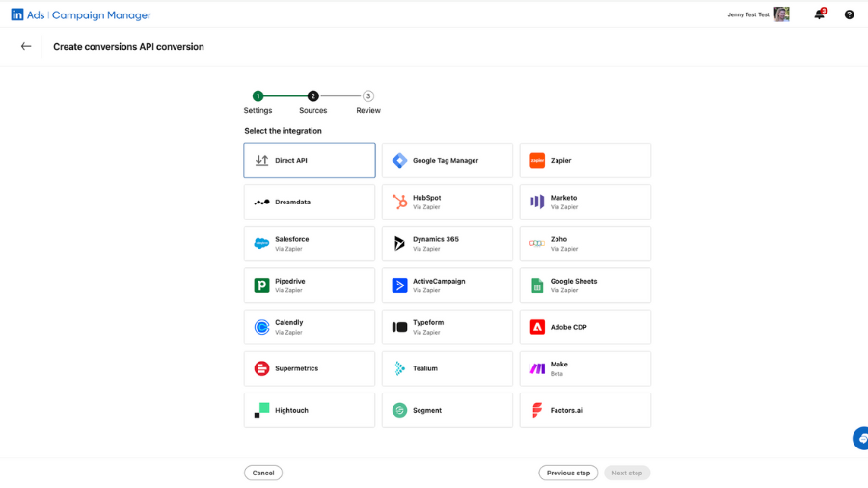Go back using the left arrow
This screenshot has width=868, height=488.
point(26,46)
